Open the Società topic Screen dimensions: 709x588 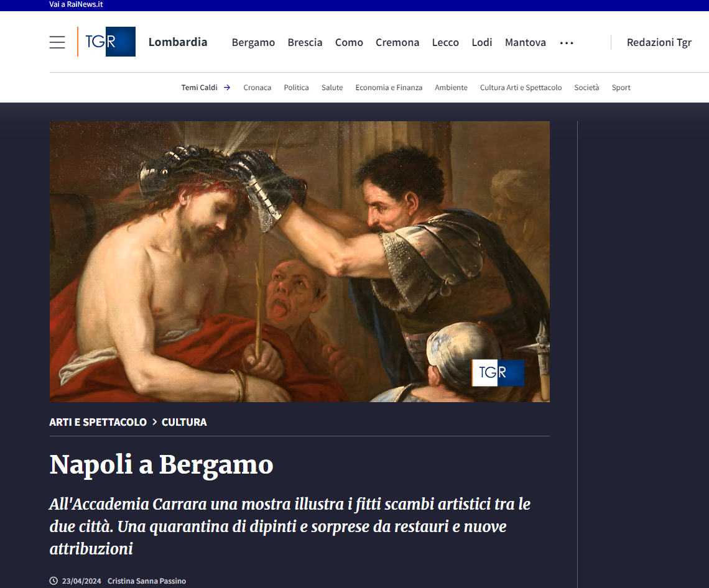coord(586,87)
